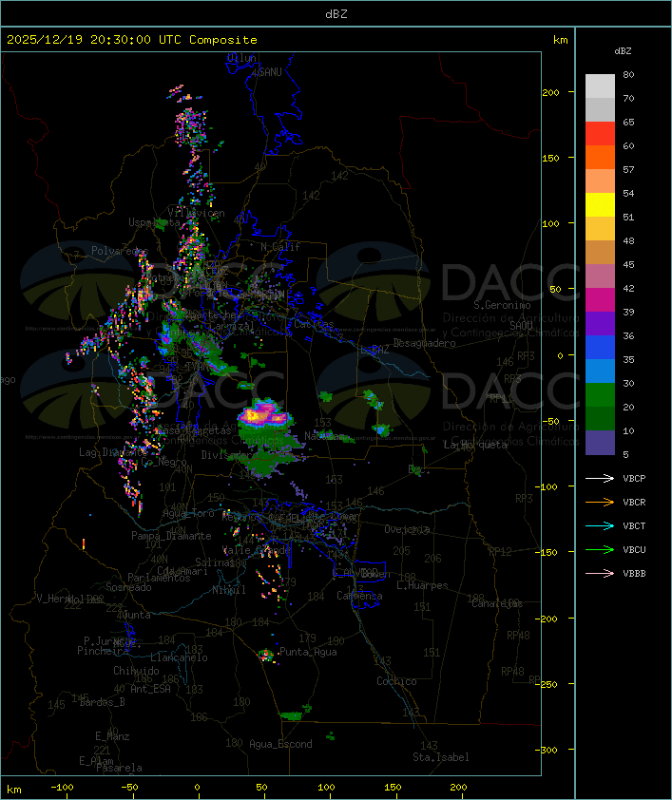Select the indigo 5–10 dBZ swatch

(x=600, y=443)
